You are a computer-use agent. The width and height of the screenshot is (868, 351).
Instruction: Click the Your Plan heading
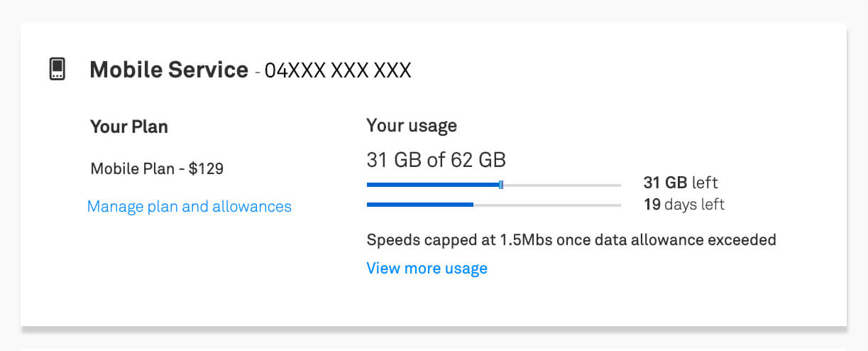pos(129,127)
